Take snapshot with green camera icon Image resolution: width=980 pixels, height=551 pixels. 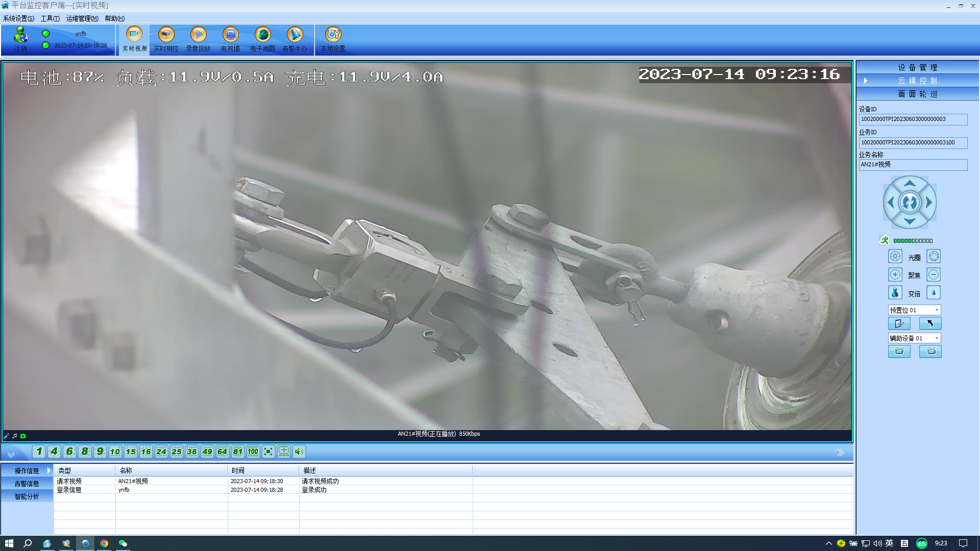(x=23, y=436)
